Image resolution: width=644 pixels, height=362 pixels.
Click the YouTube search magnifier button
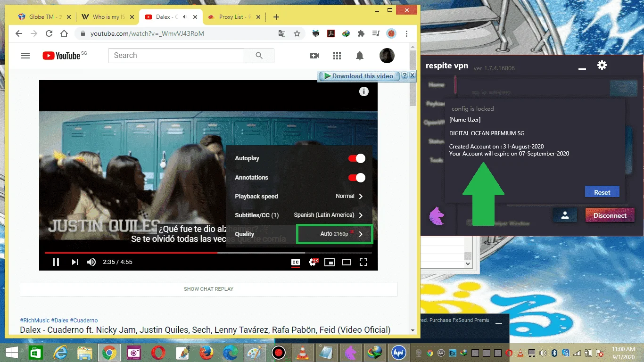pos(259,56)
